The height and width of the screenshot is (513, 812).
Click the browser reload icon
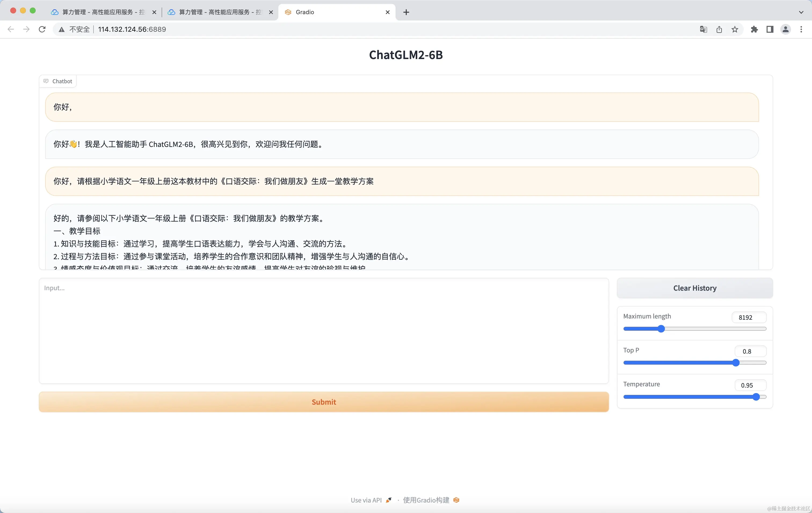(42, 29)
